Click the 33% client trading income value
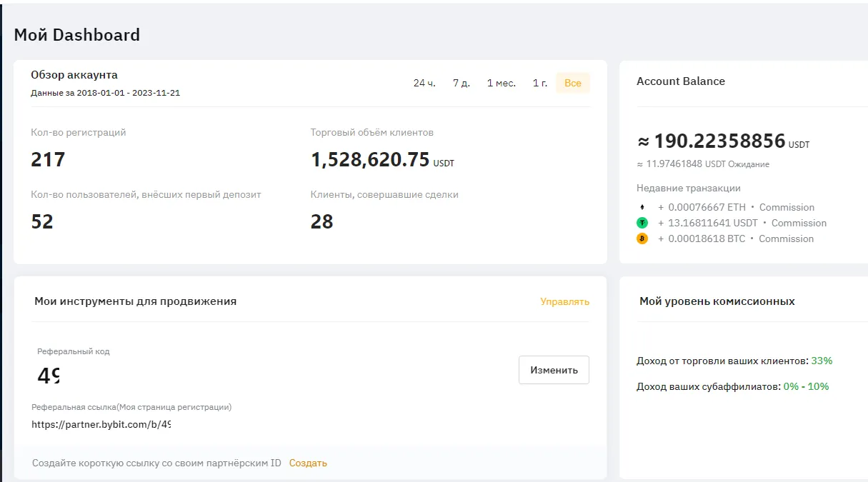868x482 pixels. (820, 361)
